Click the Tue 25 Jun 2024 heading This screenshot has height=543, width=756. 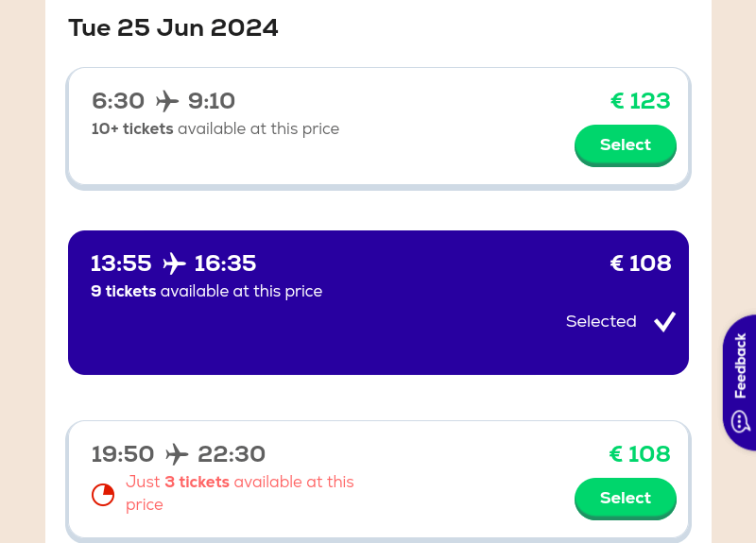point(173,27)
